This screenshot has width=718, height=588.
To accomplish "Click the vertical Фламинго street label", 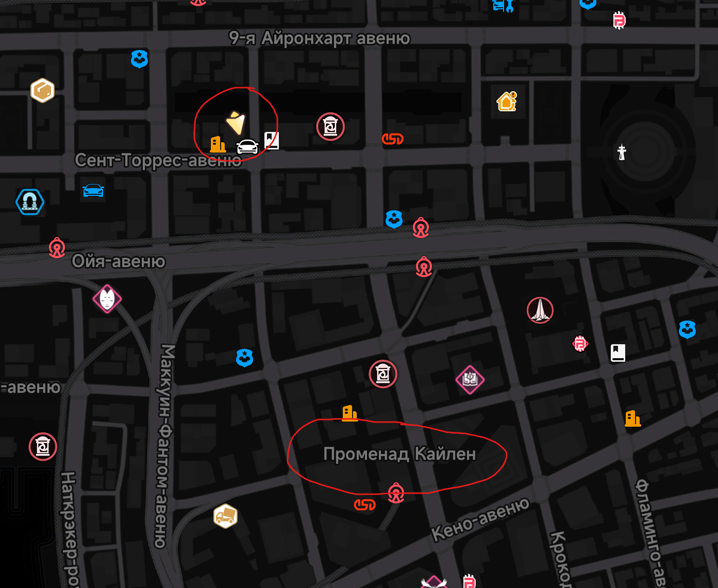I will [x=650, y=533].
